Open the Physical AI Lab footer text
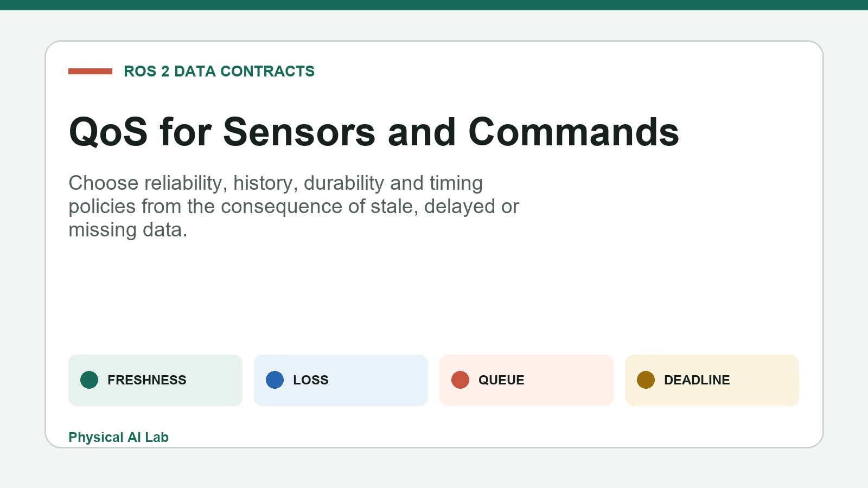The width and height of the screenshot is (868, 488). 118,437
